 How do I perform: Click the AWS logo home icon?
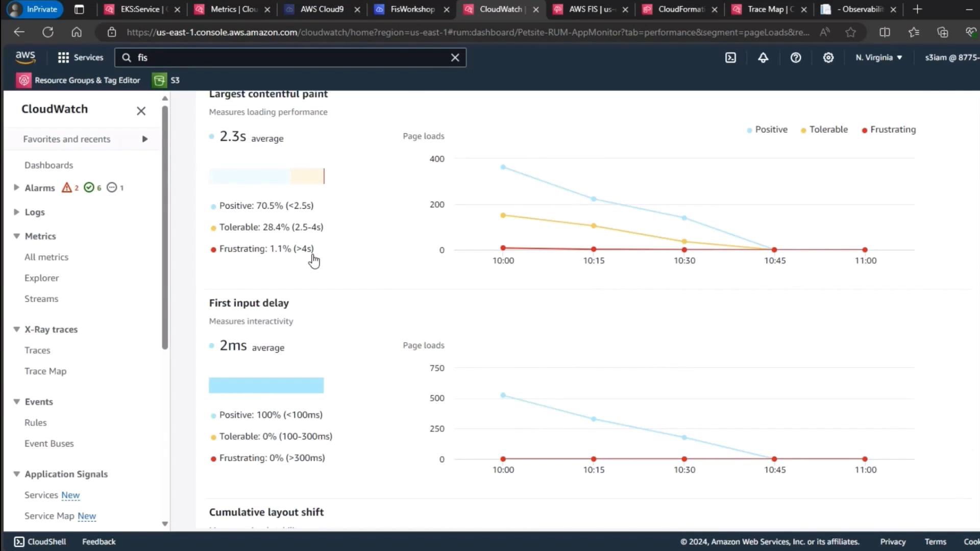coord(25,58)
